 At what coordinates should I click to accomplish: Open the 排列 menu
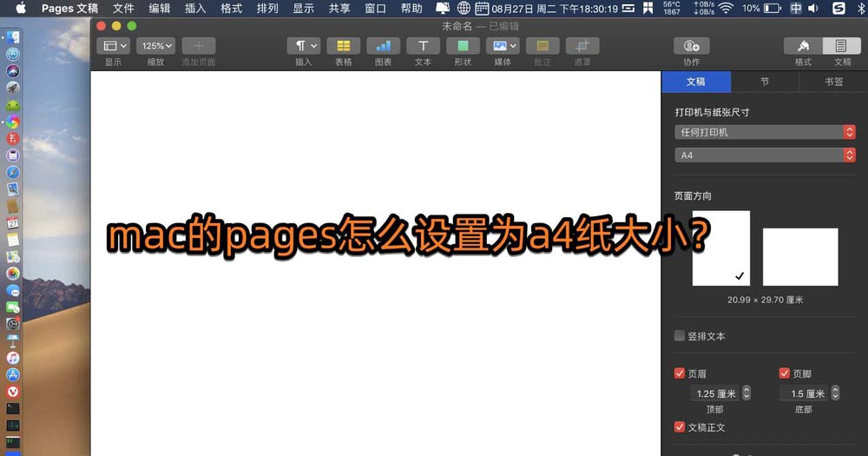pyautogui.click(x=267, y=9)
